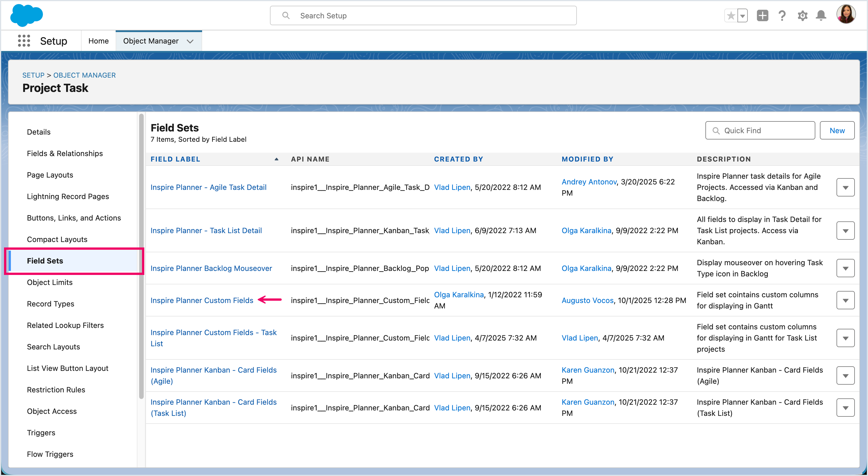Click the favorites star icon
This screenshot has width=868, height=476.
click(x=731, y=15)
